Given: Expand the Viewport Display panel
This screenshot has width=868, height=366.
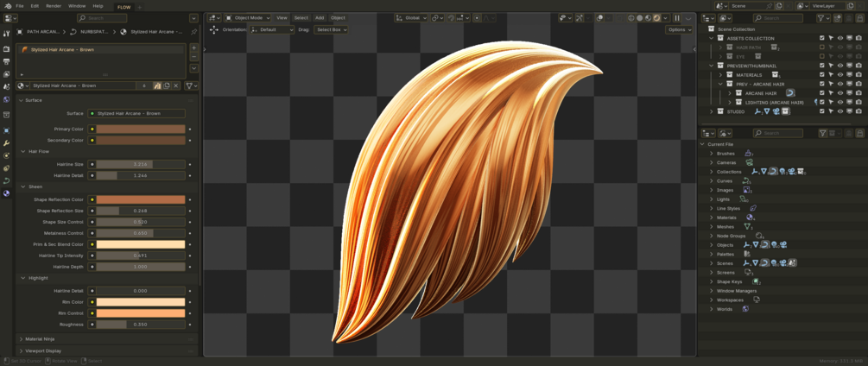Looking at the screenshot, I should pyautogui.click(x=21, y=351).
